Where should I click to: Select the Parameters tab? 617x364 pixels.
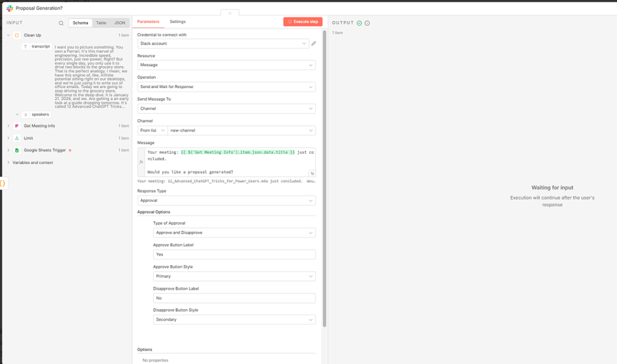coord(148,22)
